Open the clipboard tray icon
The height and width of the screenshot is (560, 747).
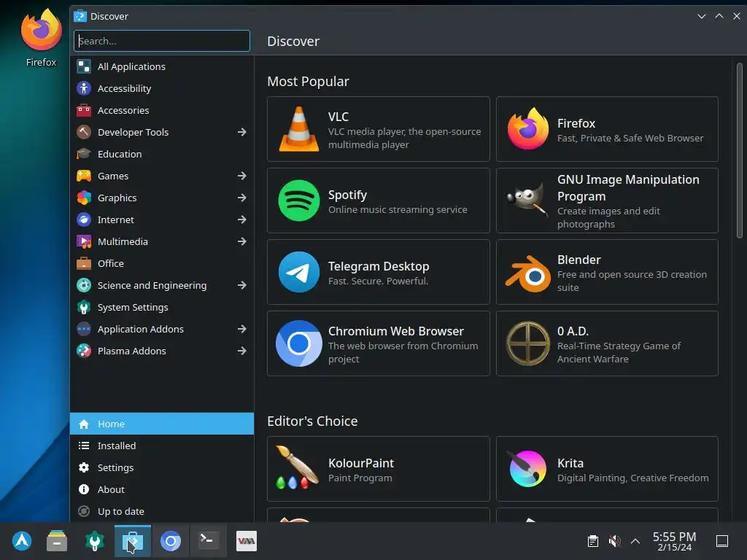click(x=592, y=541)
